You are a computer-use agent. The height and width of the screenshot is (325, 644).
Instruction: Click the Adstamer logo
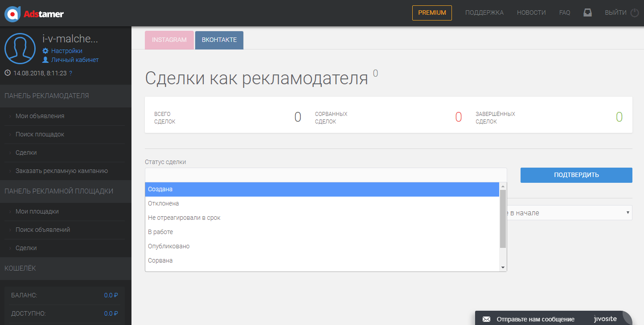click(34, 14)
